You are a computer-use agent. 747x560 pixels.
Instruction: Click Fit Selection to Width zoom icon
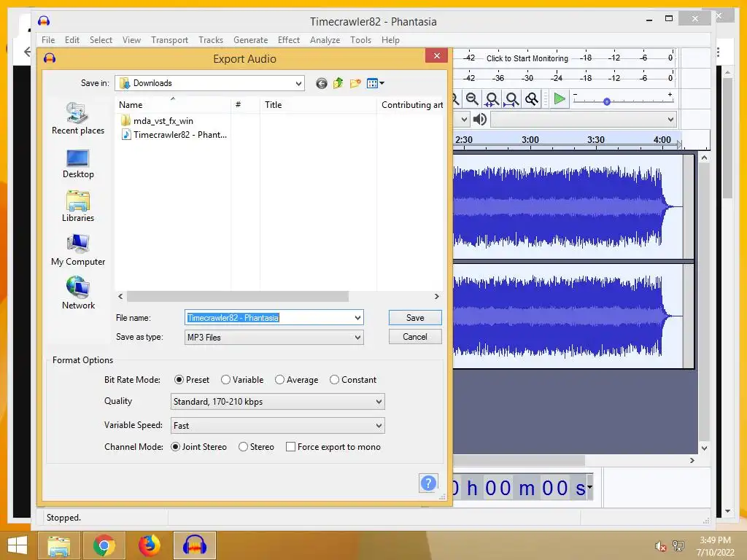click(x=492, y=99)
